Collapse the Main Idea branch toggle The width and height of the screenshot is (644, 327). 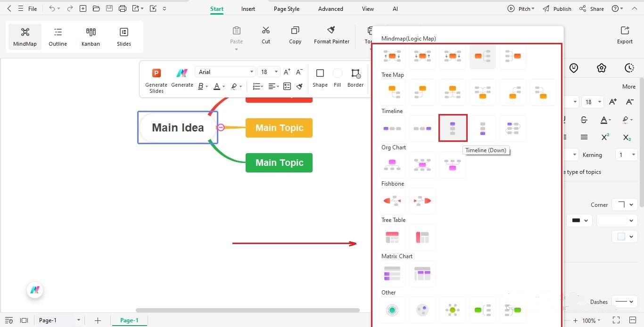pyautogui.click(x=221, y=127)
